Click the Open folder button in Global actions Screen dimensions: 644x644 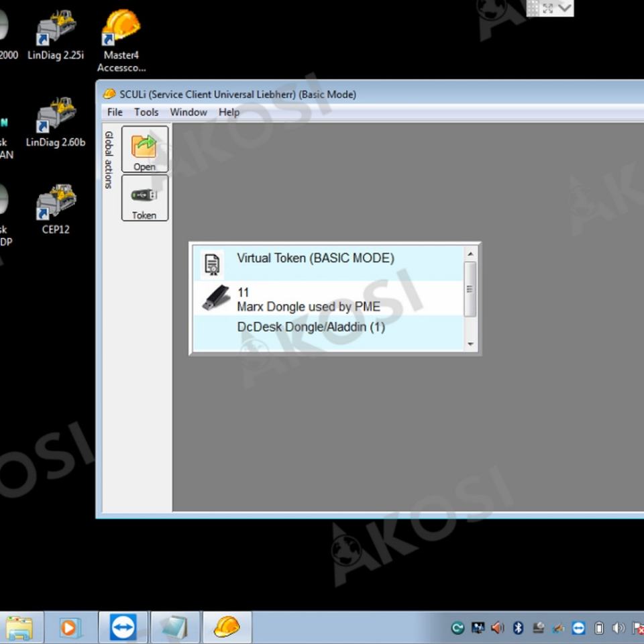[145, 149]
